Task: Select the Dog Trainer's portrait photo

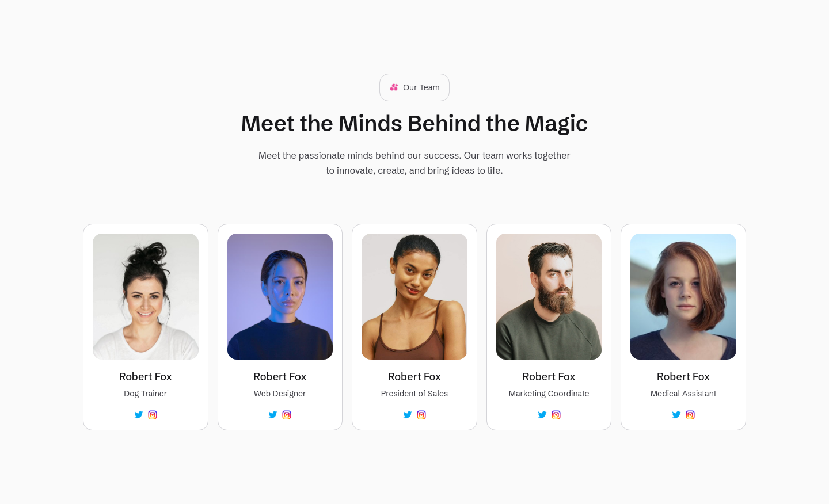Action: [146, 296]
